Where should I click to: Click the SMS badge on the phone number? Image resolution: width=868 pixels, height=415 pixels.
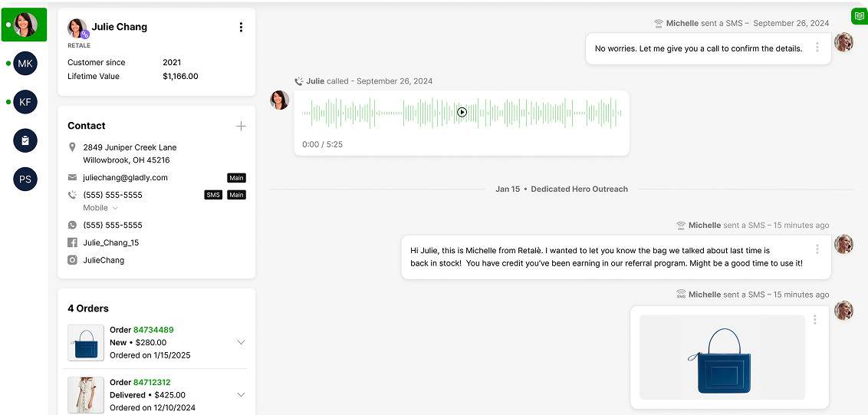pyautogui.click(x=213, y=195)
